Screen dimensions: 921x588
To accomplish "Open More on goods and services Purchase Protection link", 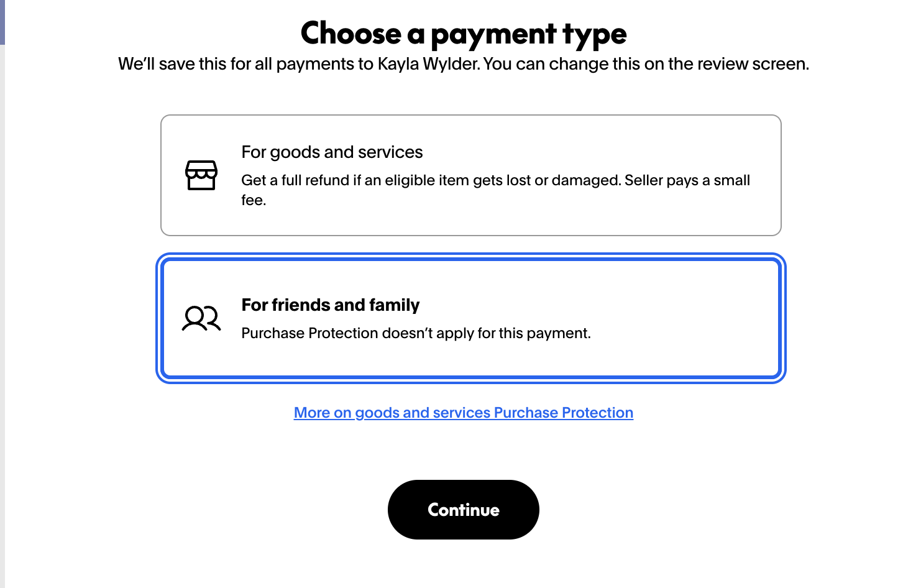I will click(464, 413).
